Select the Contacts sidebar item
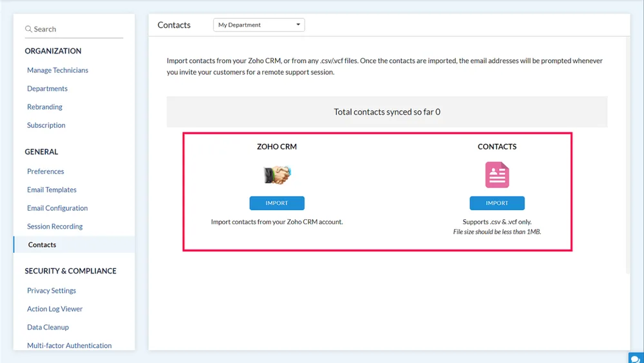This screenshot has width=644, height=363. 74,244
